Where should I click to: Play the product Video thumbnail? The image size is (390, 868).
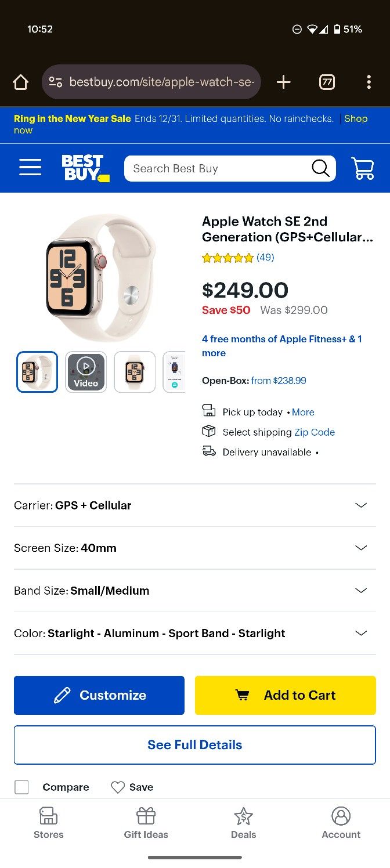point(86,371)
